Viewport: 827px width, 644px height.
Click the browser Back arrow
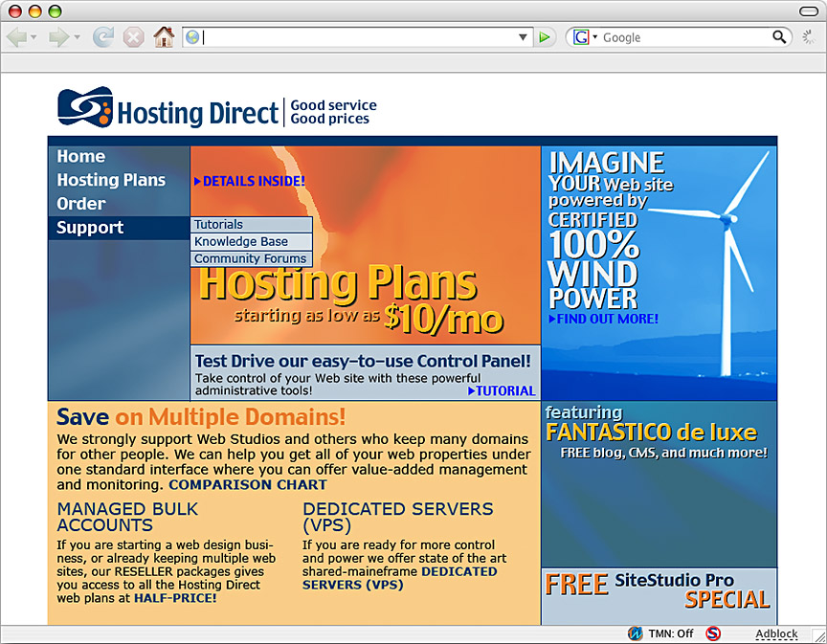[x=16, y=37]
